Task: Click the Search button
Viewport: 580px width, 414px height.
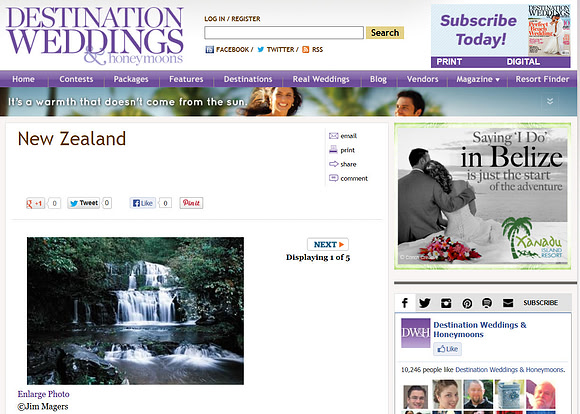Action: tap(385, 33)
